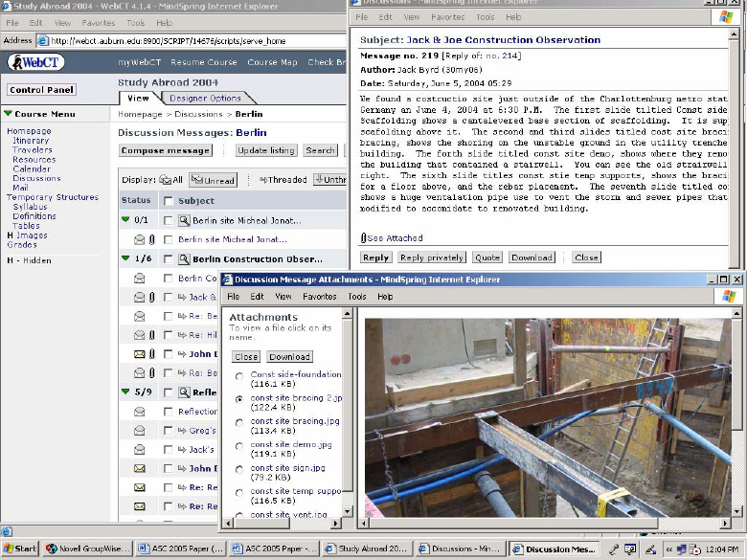This screenshot has width=747, height=560.
Task: Open the Control Panel button
Action: click(x=41, y=90)
